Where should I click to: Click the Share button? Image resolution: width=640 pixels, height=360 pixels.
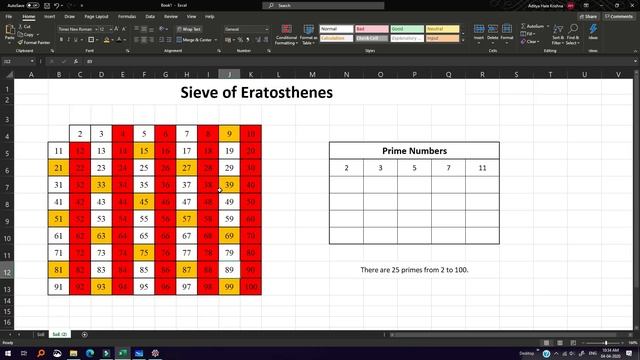[x=588, y=17]
